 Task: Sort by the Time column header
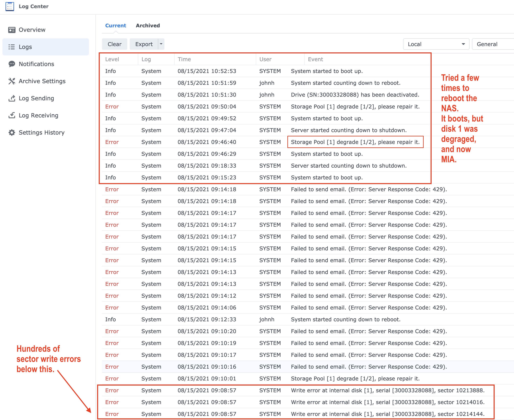tap(184, 59)
